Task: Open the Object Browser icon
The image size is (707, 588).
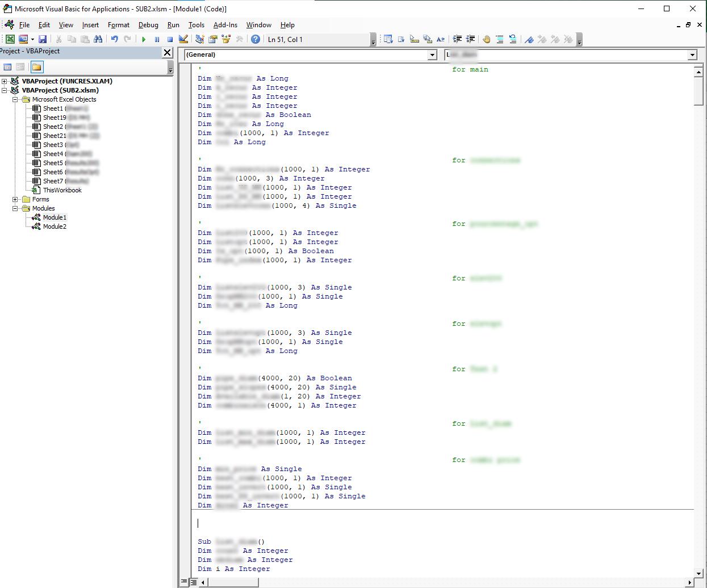Action: 226,39
